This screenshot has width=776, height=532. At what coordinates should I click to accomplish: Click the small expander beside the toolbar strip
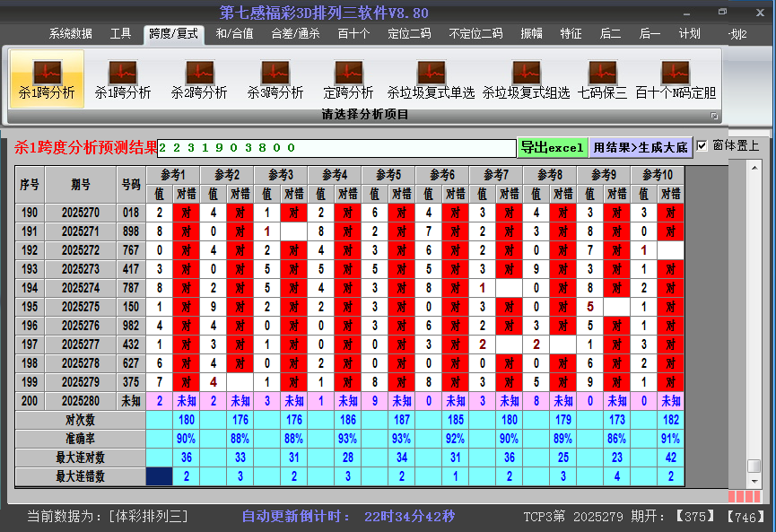[715, 115]
